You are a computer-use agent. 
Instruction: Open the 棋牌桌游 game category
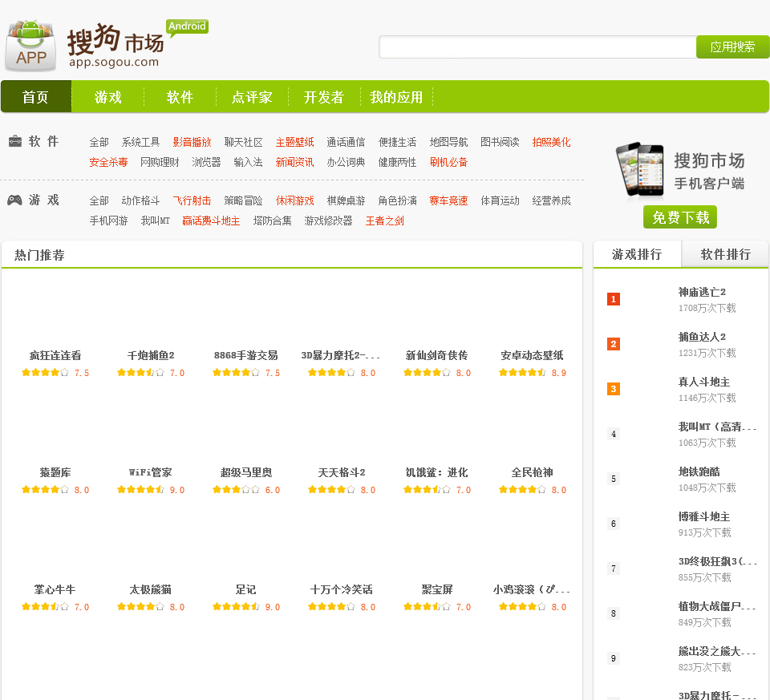click(346, 200)
